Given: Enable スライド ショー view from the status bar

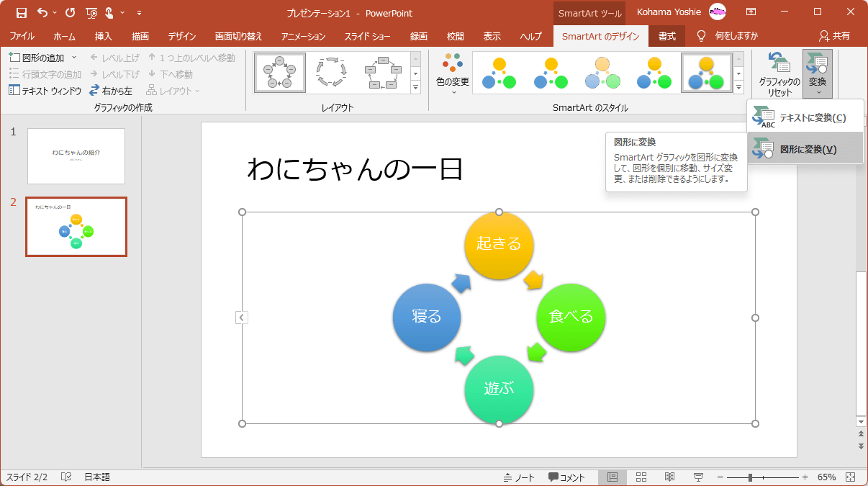Looking at the screenshot, I should click(x=697, y=476).
